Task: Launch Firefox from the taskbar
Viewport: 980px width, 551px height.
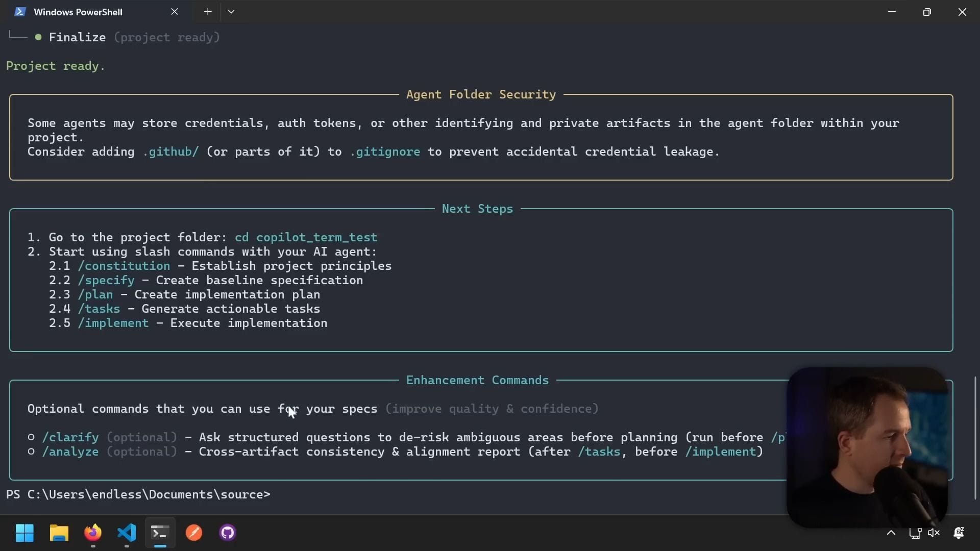Action: [x=93, y=533]
